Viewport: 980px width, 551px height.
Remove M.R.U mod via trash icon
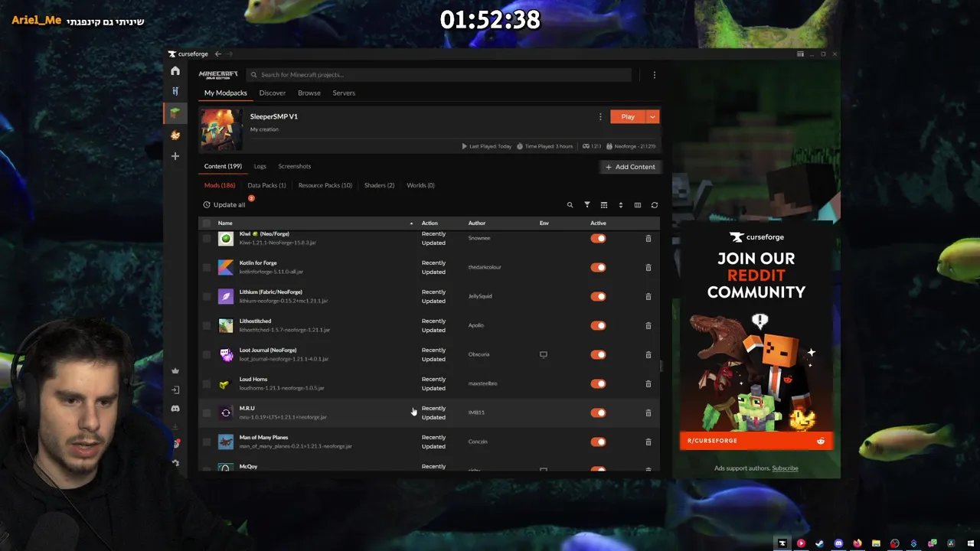point(648,413)
